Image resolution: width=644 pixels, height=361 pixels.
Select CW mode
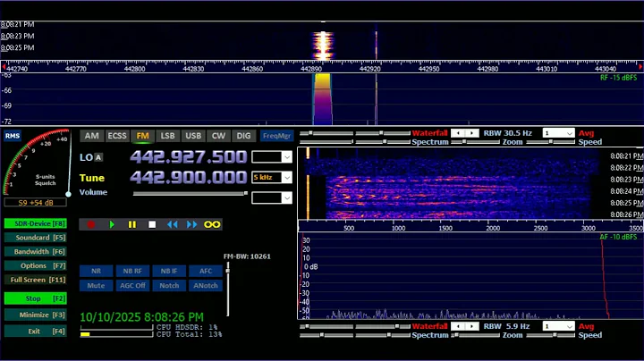click(218, 136)
